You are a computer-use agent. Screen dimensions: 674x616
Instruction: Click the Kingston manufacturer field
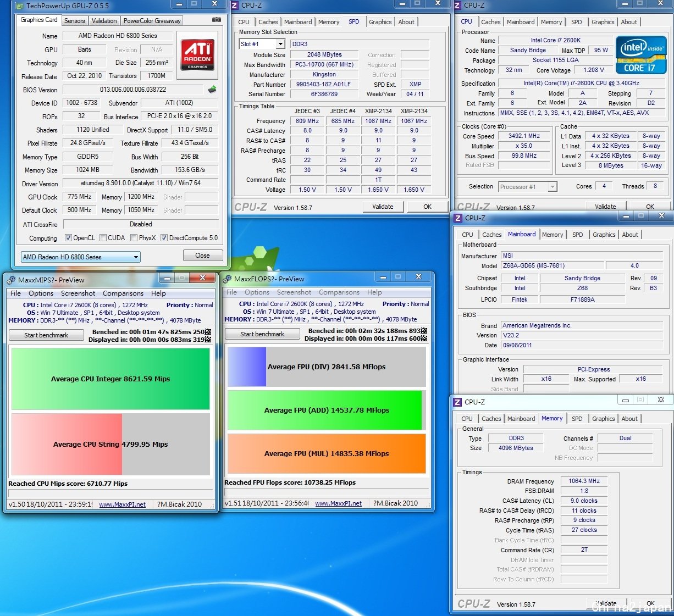pos(324,75)
